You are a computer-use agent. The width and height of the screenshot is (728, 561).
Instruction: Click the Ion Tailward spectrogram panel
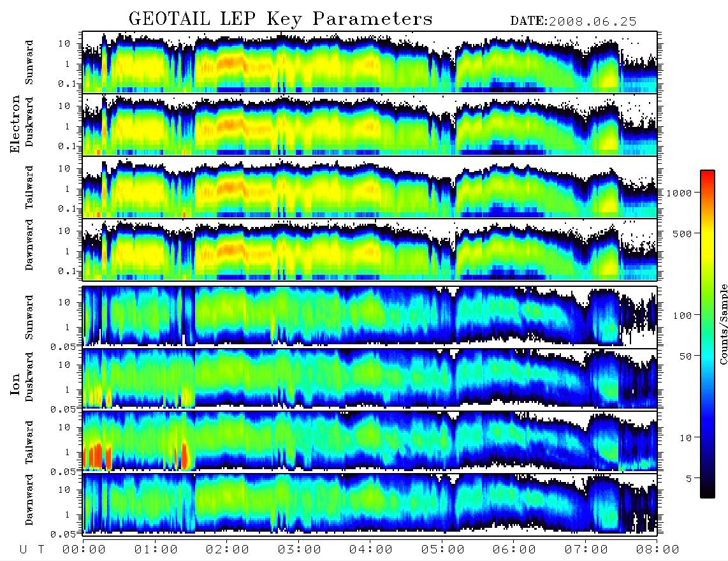point(370,442)
